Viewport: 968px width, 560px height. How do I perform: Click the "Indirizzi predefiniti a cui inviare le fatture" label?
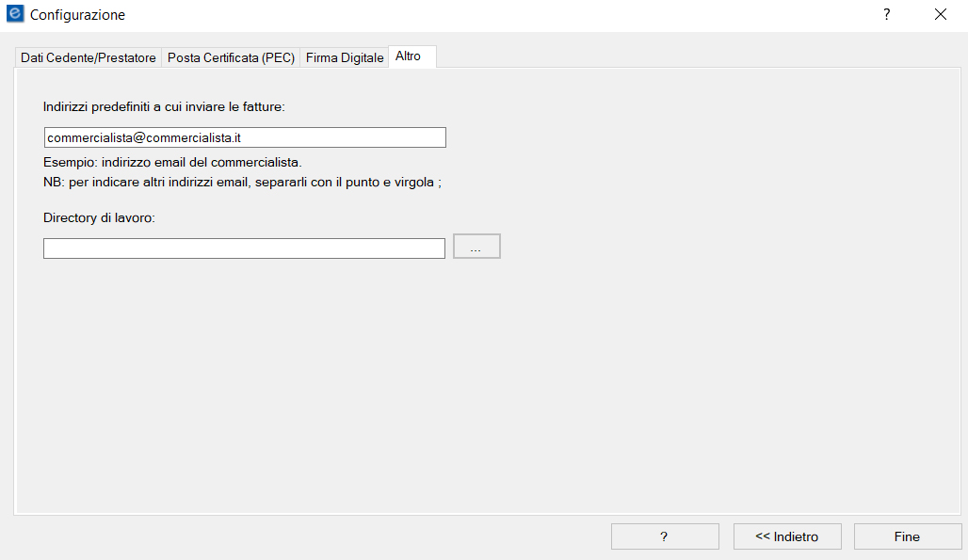[164, 106]
